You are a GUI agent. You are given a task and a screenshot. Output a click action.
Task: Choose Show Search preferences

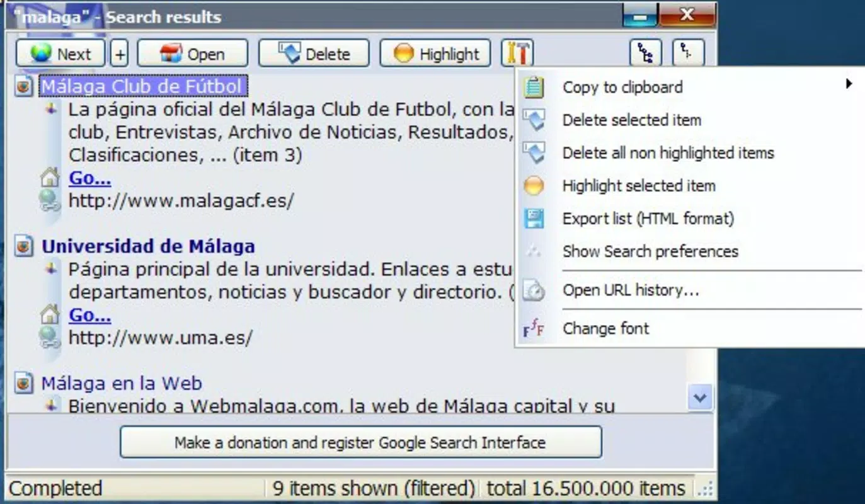(x=690, y=251)
